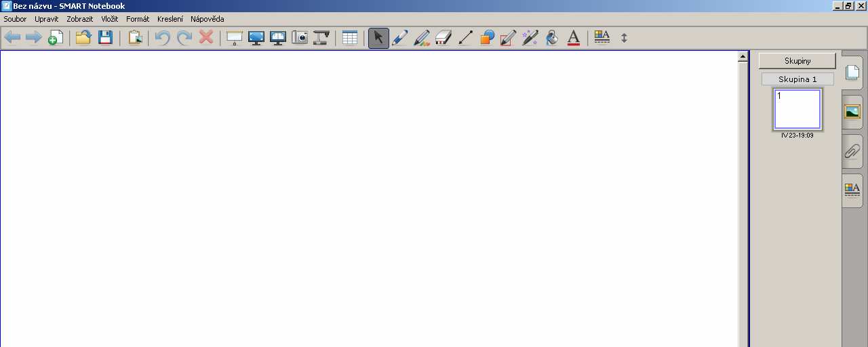This screenshot has height=347, width=868.
Task: Select the Magic Pen tool
Action: [x=530, y=38]
